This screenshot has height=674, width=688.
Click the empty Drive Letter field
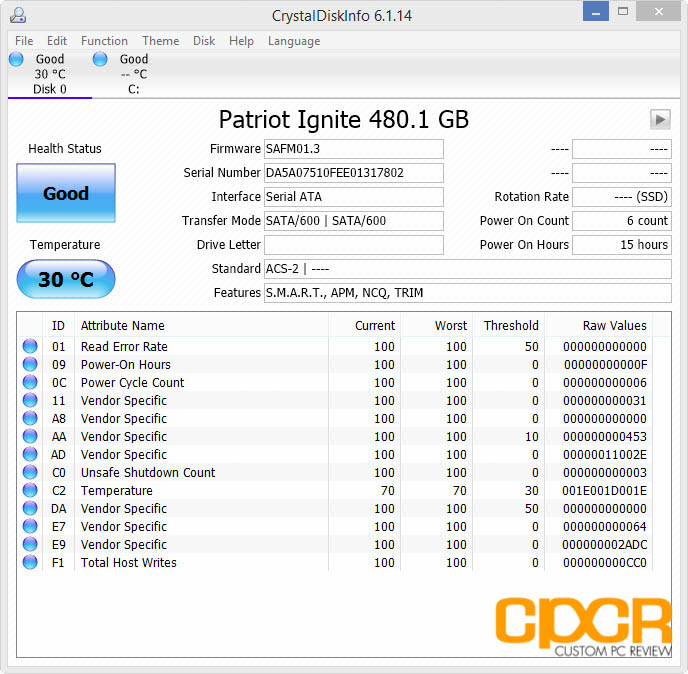tap(354, 245)
